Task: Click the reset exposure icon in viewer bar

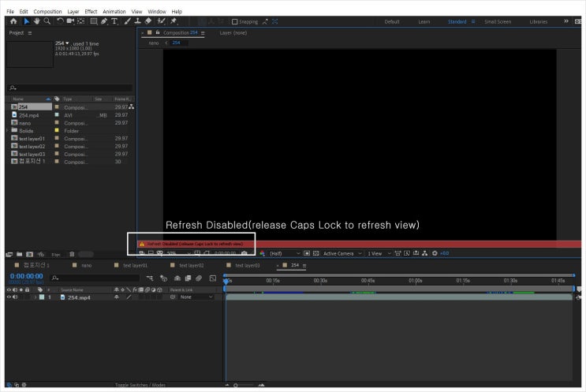Action: click(435, 253)
